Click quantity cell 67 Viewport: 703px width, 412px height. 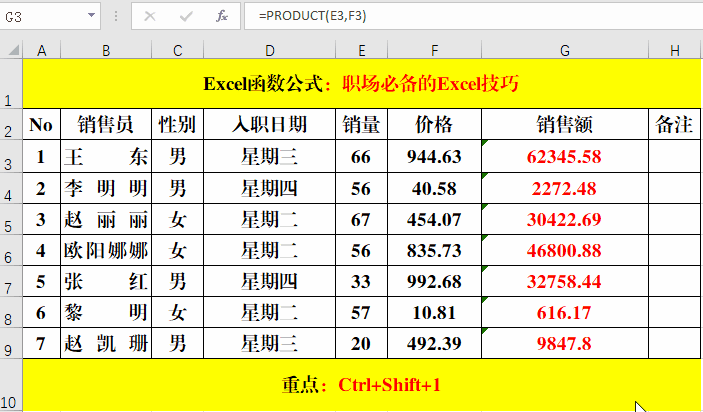(361, 219)
